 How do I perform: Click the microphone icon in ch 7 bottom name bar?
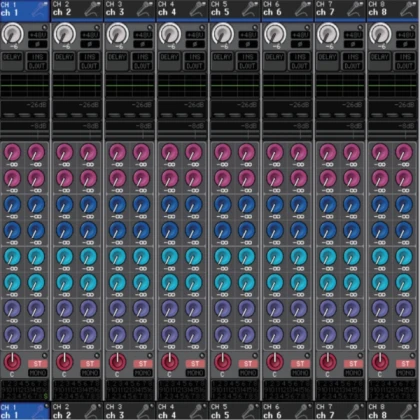[355, 411]
